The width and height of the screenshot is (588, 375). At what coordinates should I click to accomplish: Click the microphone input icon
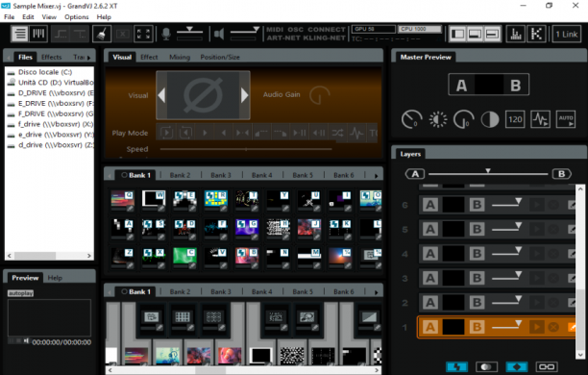[x=166, y=35]
